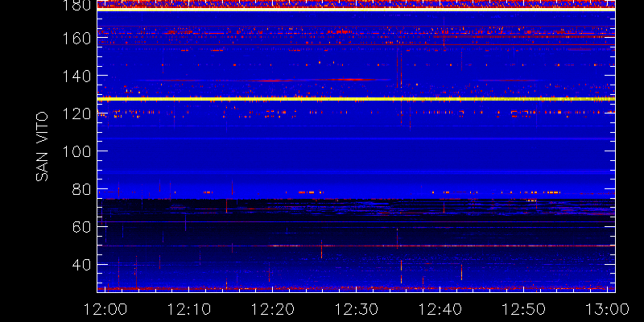Click the 60 frequency axis label
This screenshot has height=322, width=644.
coord(81,227)
